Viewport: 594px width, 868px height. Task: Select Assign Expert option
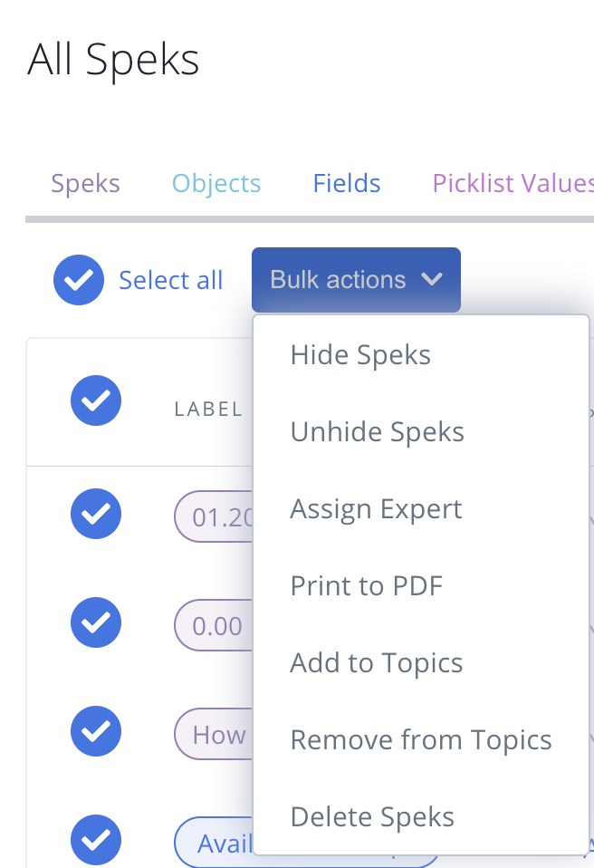click(376, 508)
